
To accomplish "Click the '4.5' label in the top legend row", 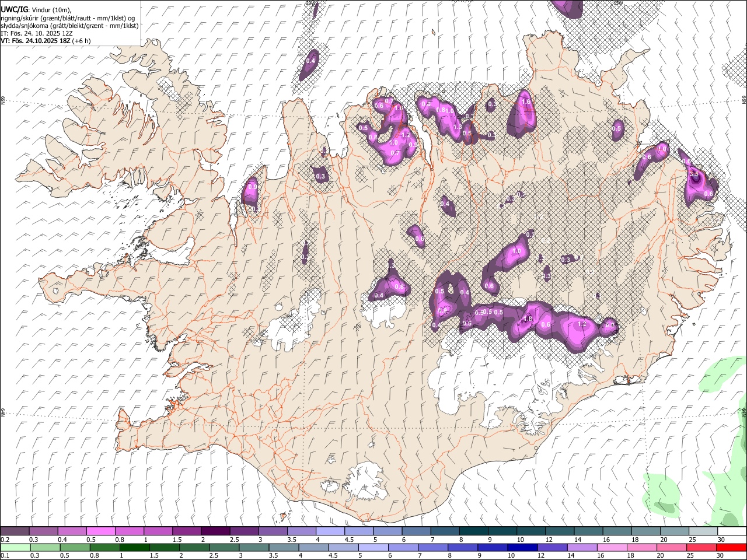I will [349, 540].
